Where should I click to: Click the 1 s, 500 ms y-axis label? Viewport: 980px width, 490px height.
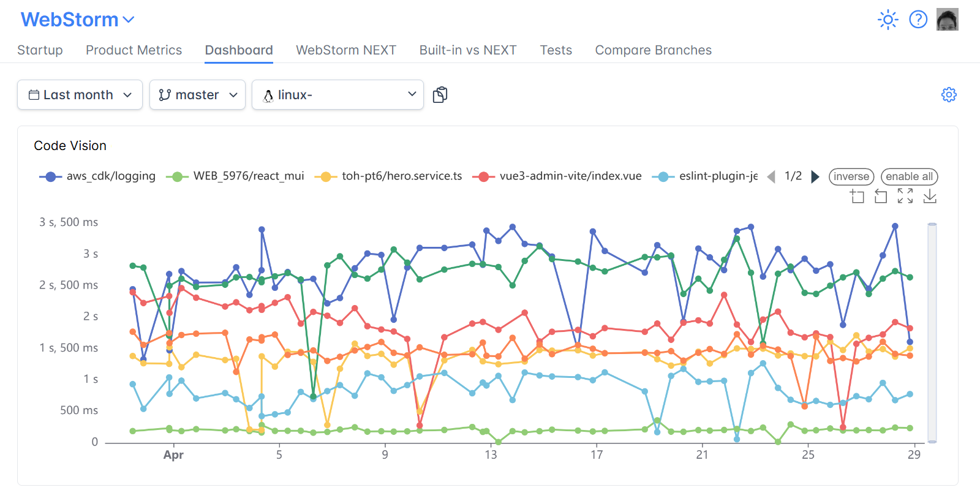(x=69, y=348)
